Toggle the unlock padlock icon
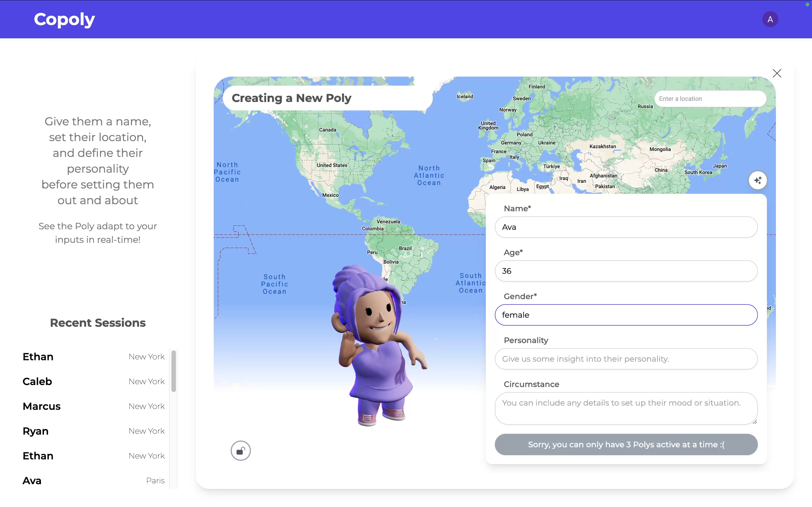Image resolution: width=812 pixels, height=507 pixels. click(240, 451)
